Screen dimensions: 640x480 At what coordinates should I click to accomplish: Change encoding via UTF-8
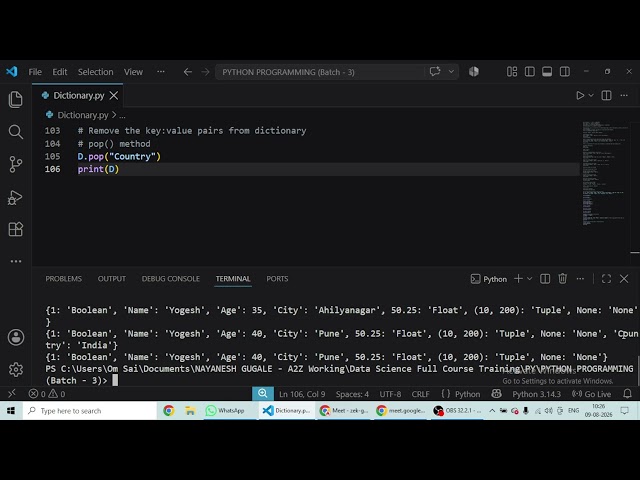[390, 394]
